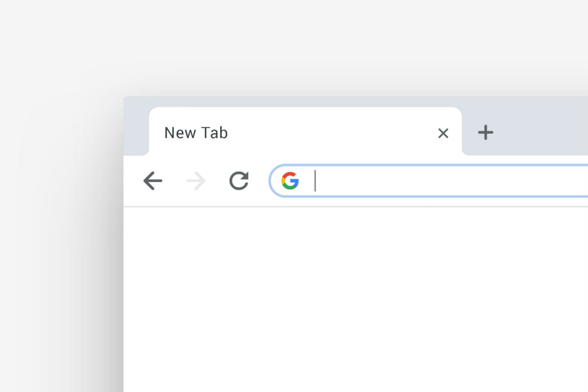This screenshot has width=588, height=392.
Task: Click the grey desktop area left of the browser
Action: coord(59,235)
